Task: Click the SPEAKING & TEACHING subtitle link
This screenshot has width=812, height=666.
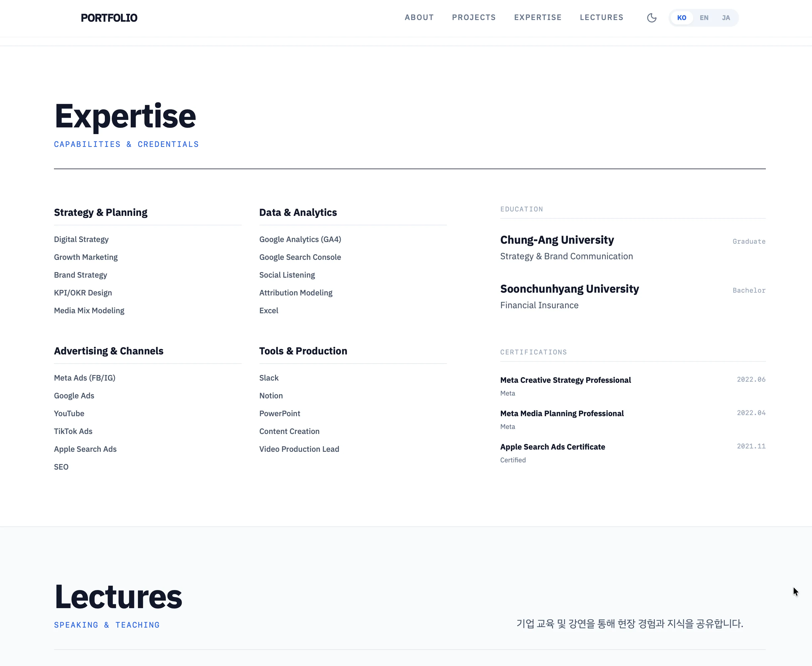Action: (x=107, y=625)
